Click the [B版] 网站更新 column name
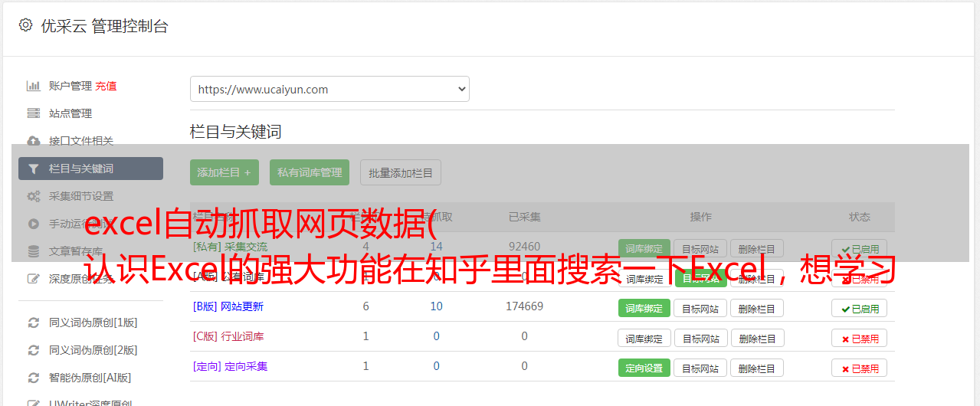Screen dimensions: 980x406 (228, 306)
